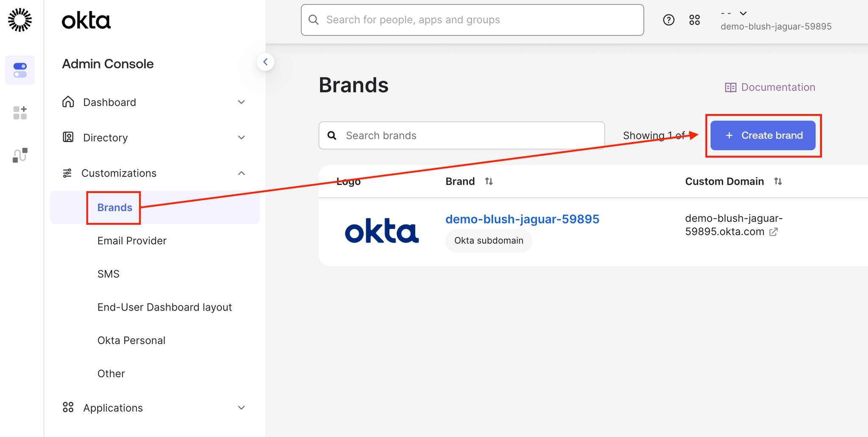The height and width of the screenshot is (437, 868).
Task: Click the Brands page heading
Action: pyautogui.click(x=353, y=85)
